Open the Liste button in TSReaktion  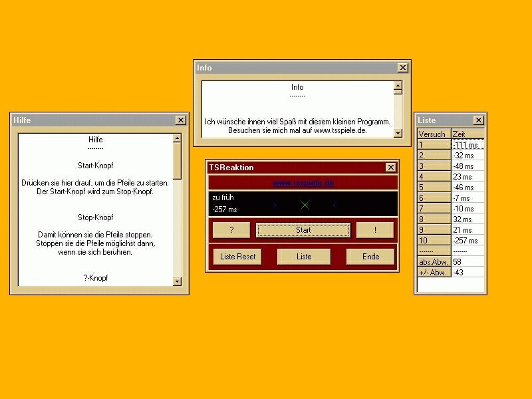click(x=304, y=257)
